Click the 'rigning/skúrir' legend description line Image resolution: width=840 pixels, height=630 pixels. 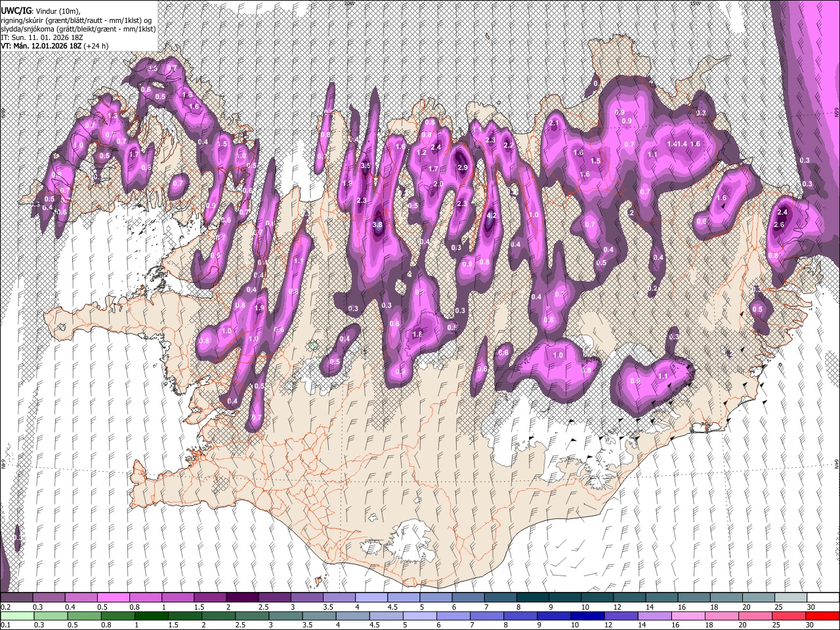pos(75,20)
